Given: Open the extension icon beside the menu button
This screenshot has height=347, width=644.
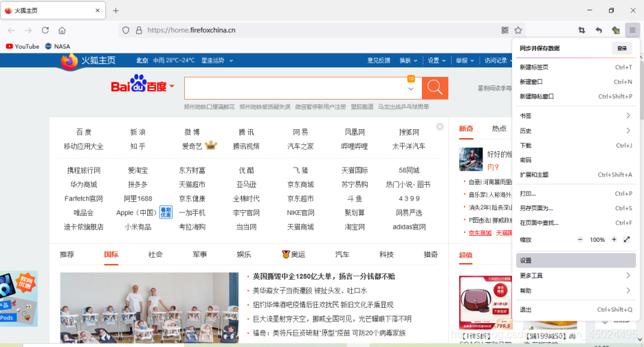Looking at the screenshot, I should point(615,30).
